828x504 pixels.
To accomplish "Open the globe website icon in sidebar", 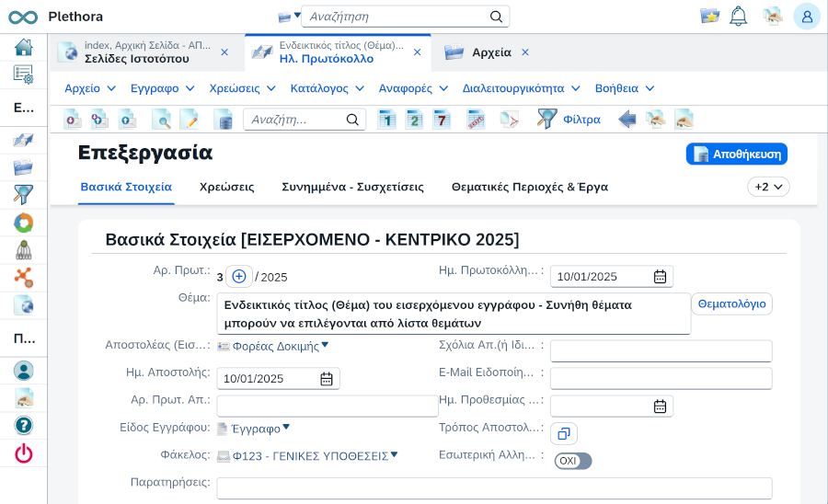I will tap(23, 305).
